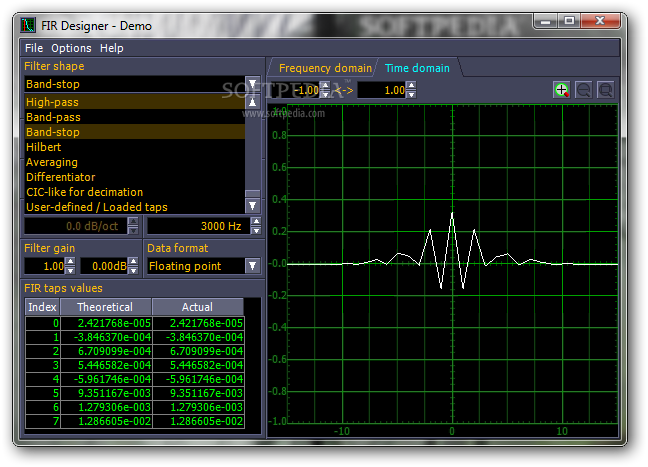This screenshot has width=648, height=467.
Task: Open the Filter shape dropdown arrow
Action: [253, 84]
